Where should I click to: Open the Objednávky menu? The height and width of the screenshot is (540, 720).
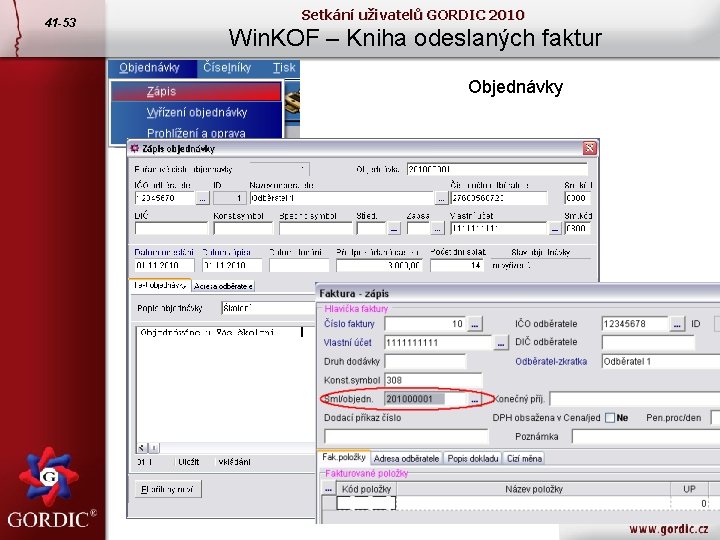149,68
